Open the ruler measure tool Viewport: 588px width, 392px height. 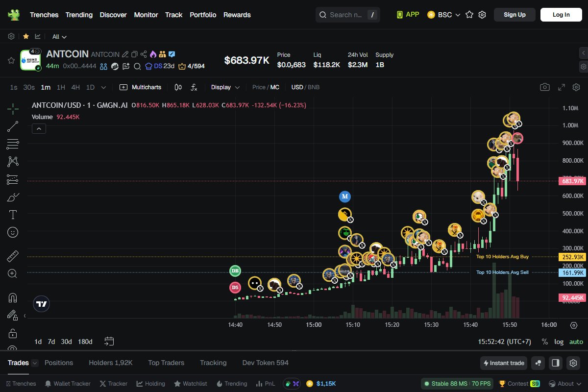(13, 256)
